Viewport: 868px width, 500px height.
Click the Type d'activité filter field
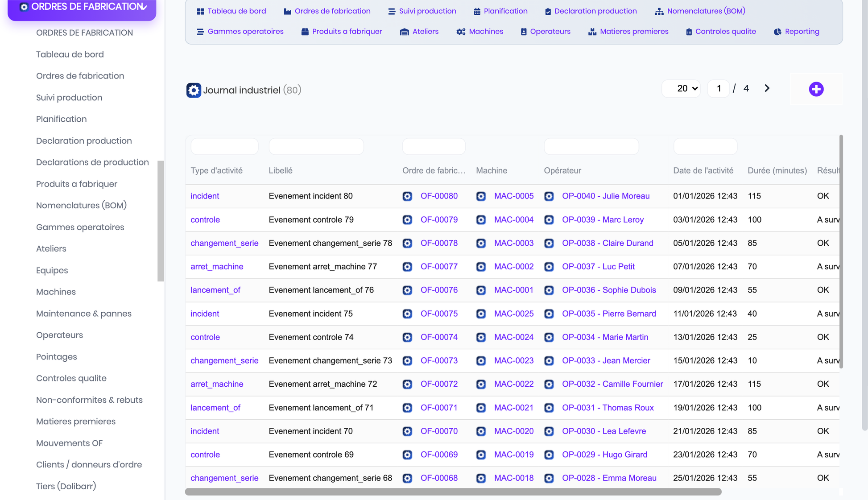(x=224, y=146)
